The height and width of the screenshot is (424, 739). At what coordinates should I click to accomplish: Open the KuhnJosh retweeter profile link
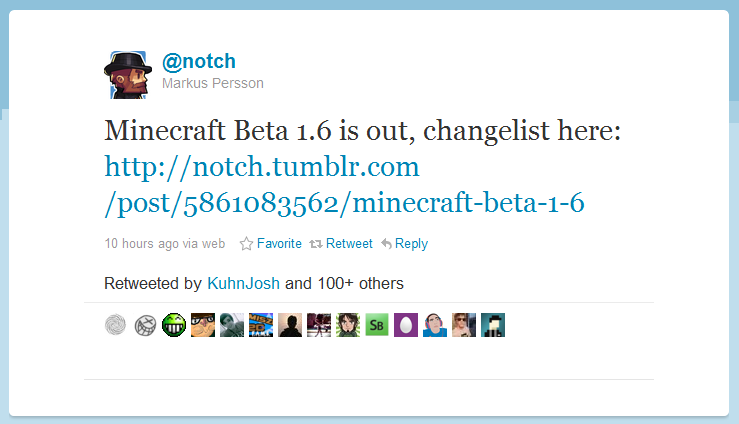[x=244, y=283]
